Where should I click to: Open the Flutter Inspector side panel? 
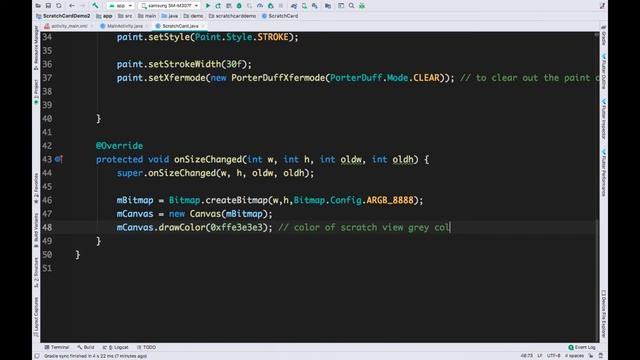tap(604, 119)
